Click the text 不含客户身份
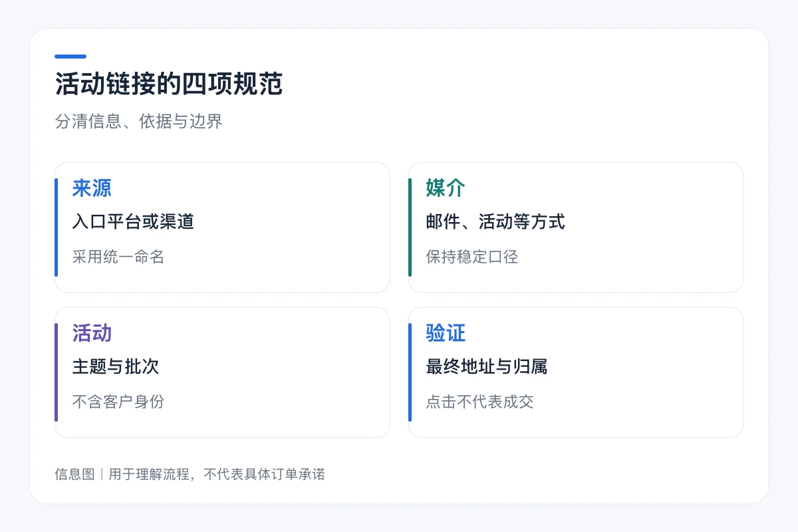This screenshot has height=532, width=798. tap(118, 402)
